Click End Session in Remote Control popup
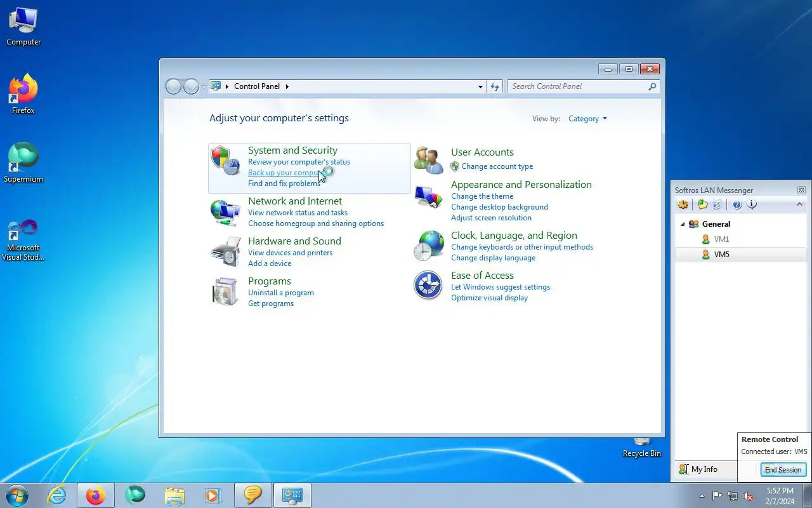This screenshot has width=812, height=508. [x=783, y=470]
